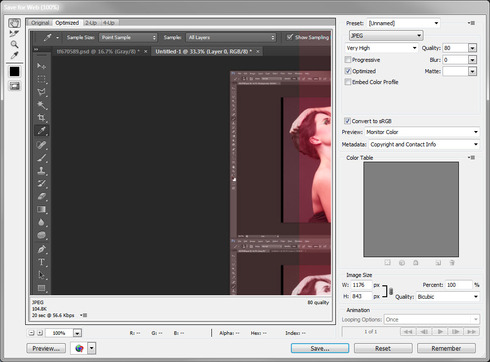Click the zoom level field showing 100%
The height and width of the screenshot is (362, 490).
pyautogui.click(x=59, y=333)
